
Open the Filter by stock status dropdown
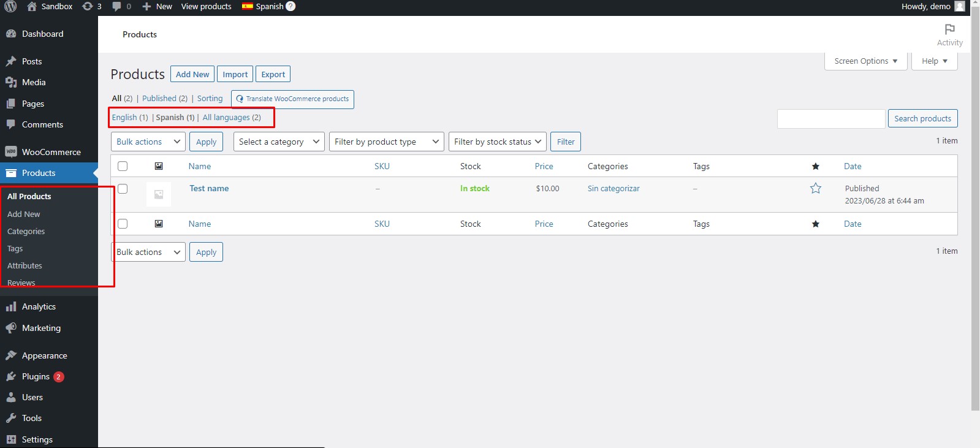[x=498, y=142]
